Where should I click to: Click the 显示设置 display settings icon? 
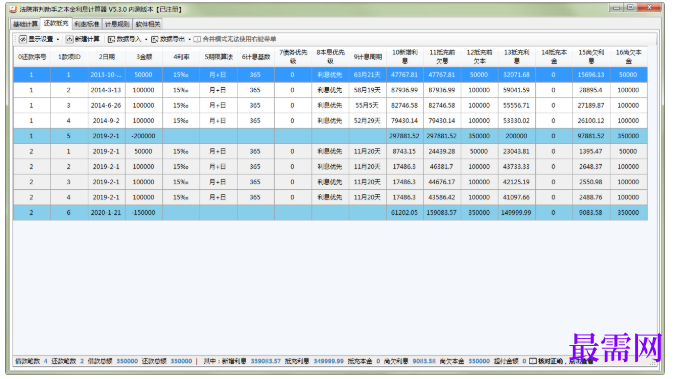[x=23, y=39]
